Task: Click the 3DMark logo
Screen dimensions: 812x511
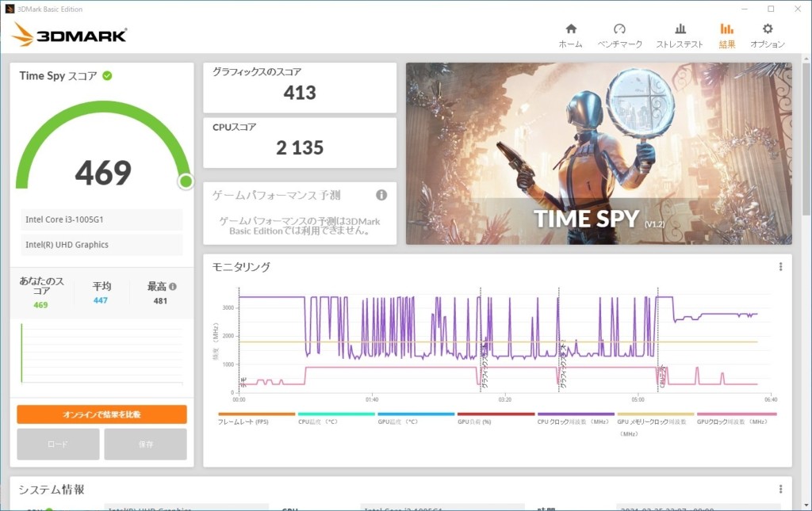Action: pyautogui.click(x=69, y=34)
